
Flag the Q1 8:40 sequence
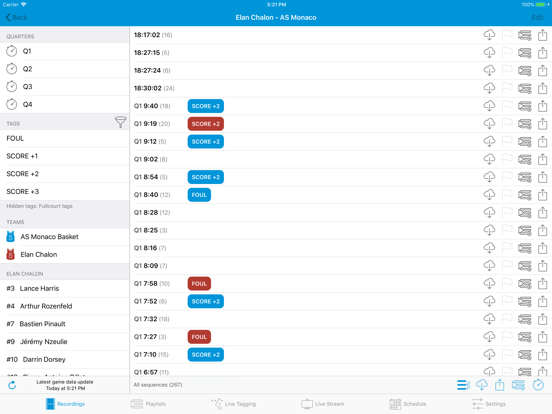point(507,195)
